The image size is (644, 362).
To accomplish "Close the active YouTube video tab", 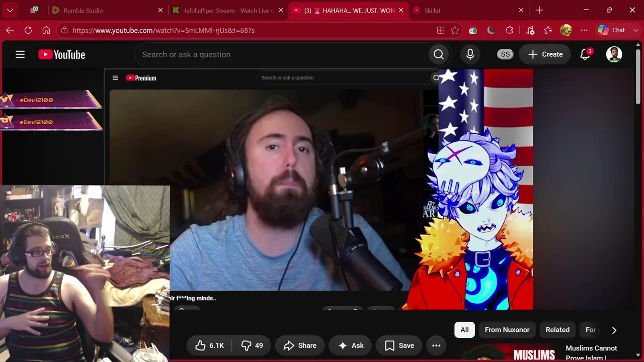I will [x=401, y=10].
